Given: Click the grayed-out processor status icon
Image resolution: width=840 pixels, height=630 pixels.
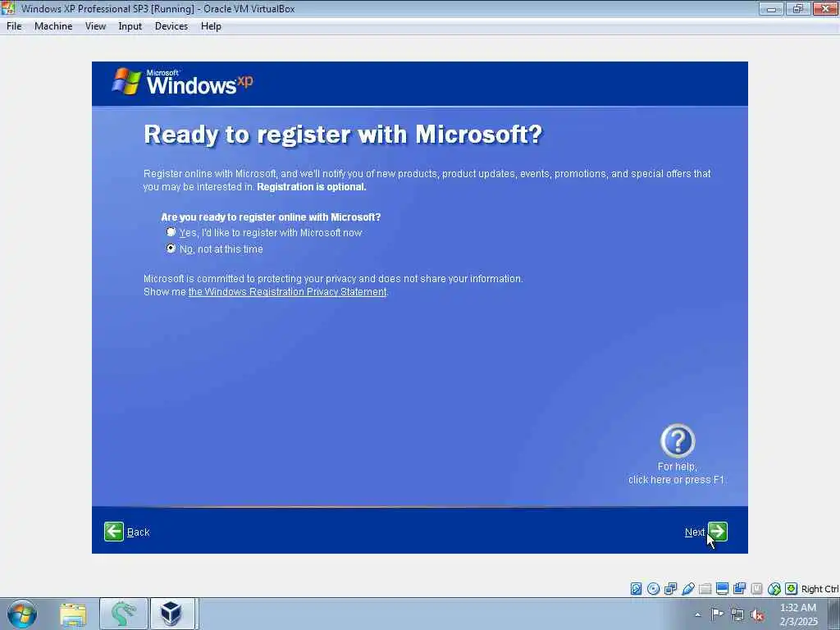Looking at the screenshot, I should point(756,589).
